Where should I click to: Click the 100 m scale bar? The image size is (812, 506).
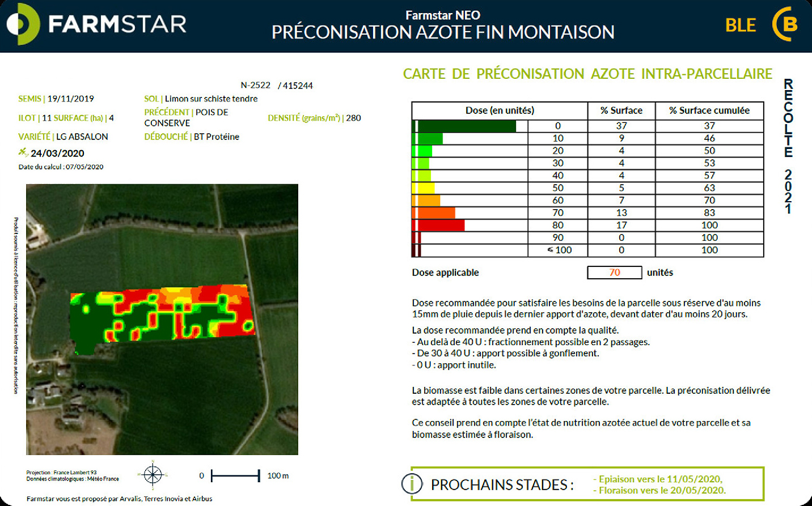click(x=235, y=475)
